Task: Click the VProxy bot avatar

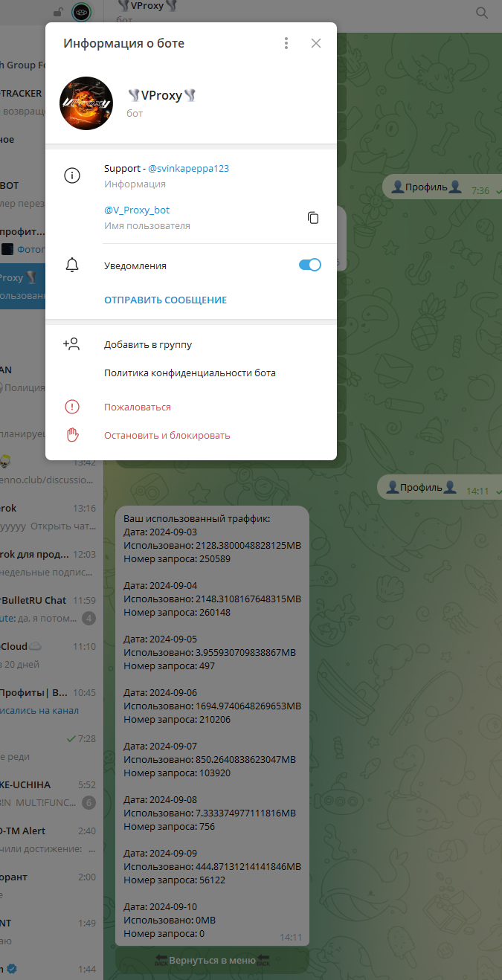Action: (x=86, y=103)
